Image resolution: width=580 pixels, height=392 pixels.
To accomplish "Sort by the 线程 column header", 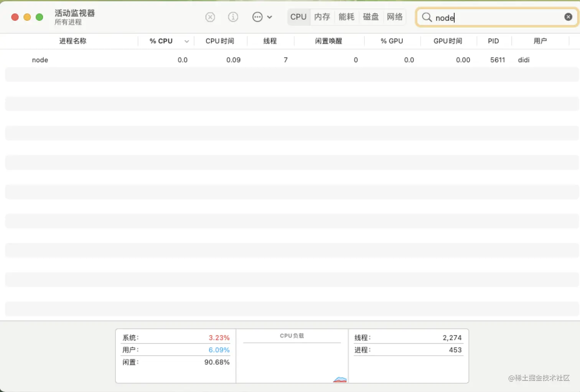I will coord(270,41).
